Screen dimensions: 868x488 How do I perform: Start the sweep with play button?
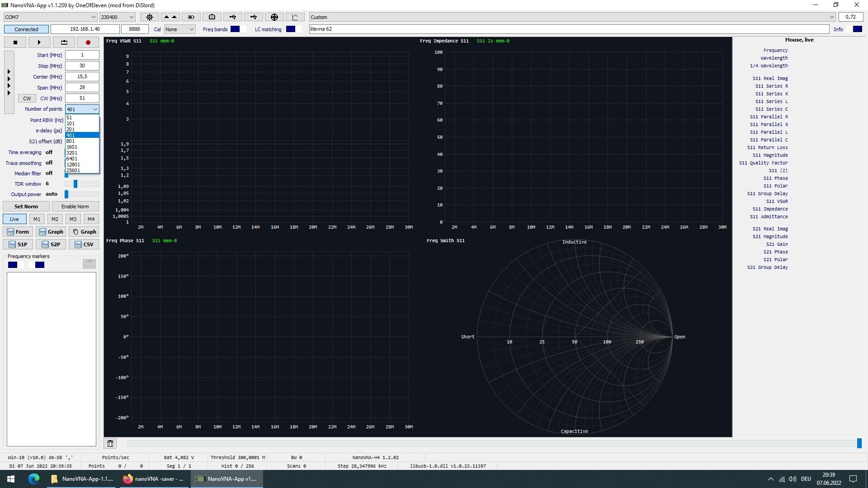click(39, 42)
